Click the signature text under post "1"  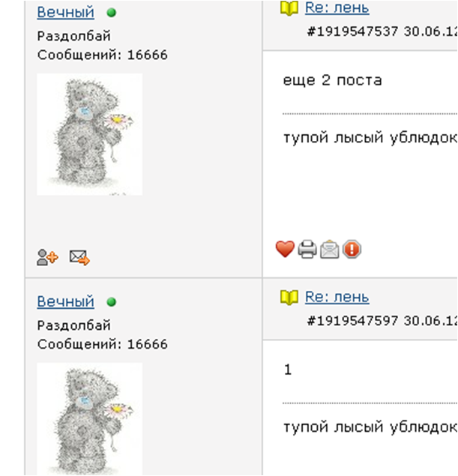tap(370, 427)
